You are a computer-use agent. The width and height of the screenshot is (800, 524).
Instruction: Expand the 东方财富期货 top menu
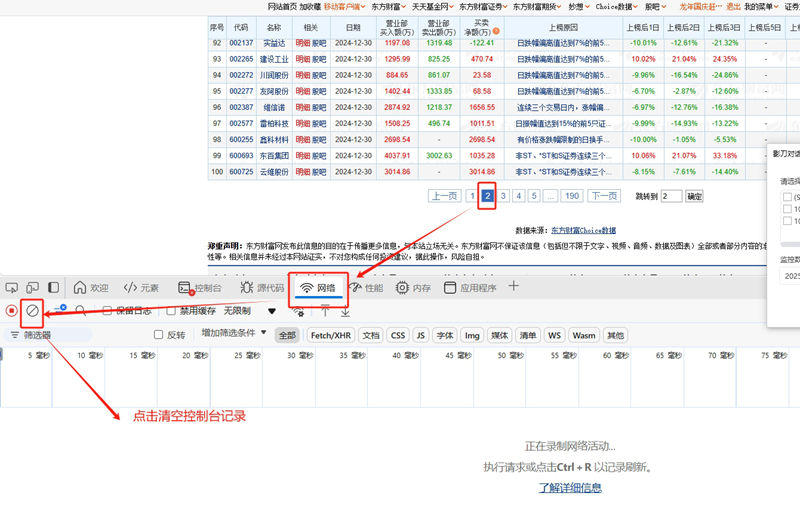[x=537, y=7]
